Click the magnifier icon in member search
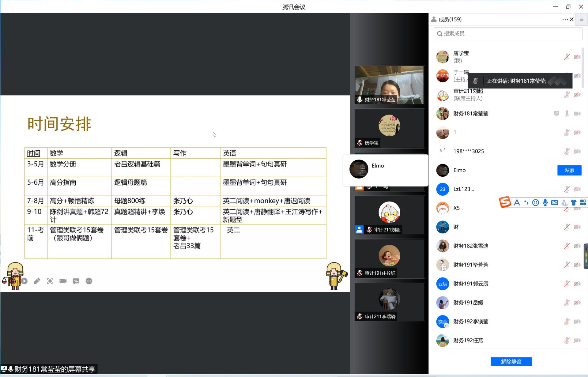The image size is (588, 377). 439,34
